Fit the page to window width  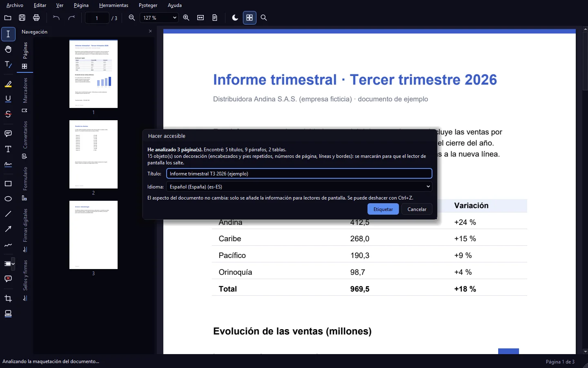pos(200,18)
